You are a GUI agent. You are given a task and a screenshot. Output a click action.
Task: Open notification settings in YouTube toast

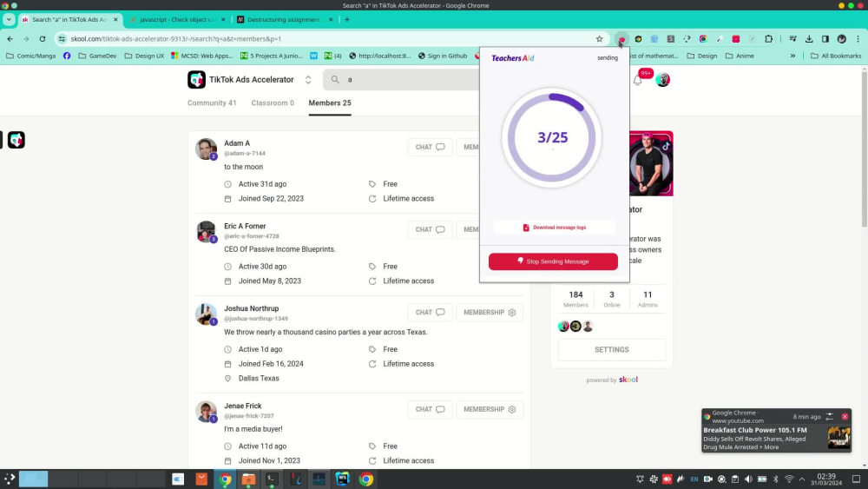(x=830, y=416)
